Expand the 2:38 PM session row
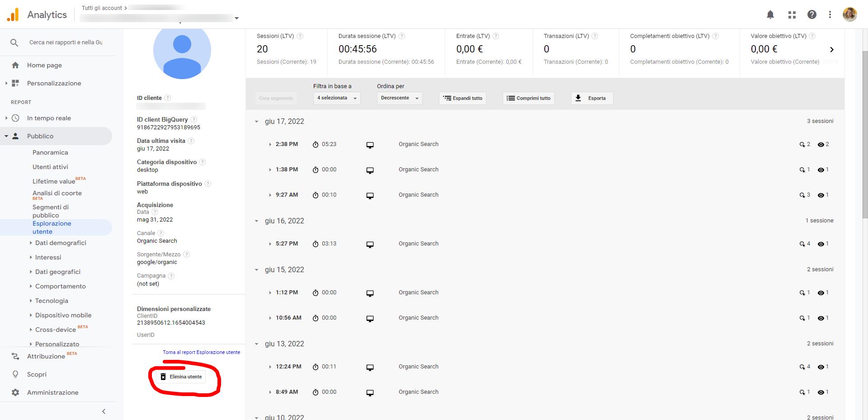868x420 pixels. pos(270,145)
